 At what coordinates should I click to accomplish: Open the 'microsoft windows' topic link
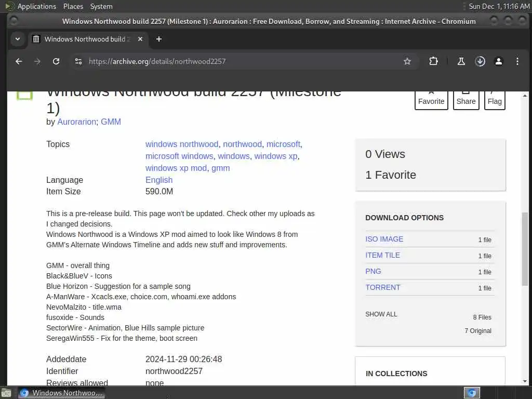pos(179,156)
